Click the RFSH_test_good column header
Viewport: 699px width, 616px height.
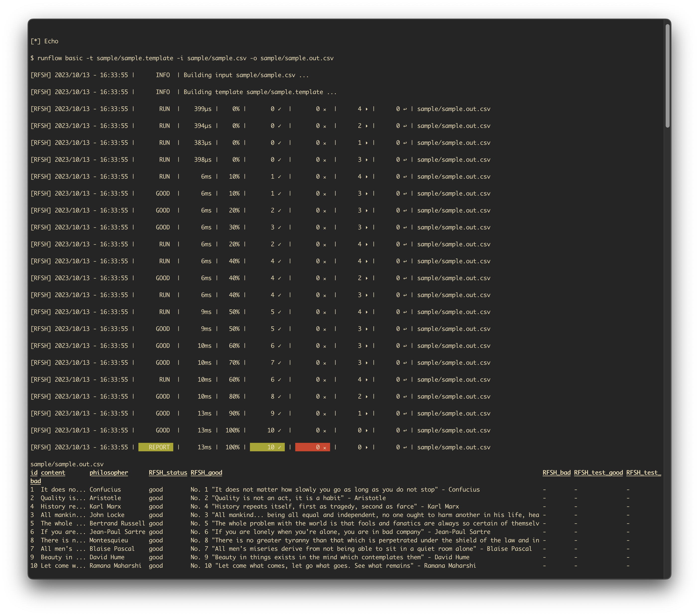[598, 472]
